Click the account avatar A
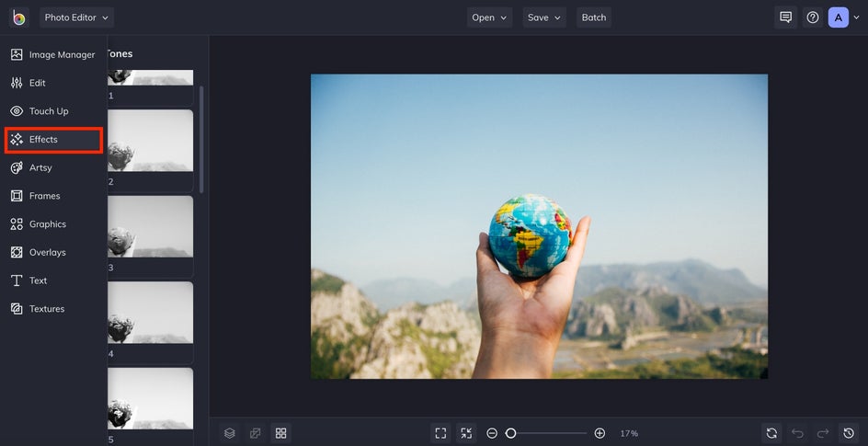This screenshot has width=868, height=446. coord(838,17)
